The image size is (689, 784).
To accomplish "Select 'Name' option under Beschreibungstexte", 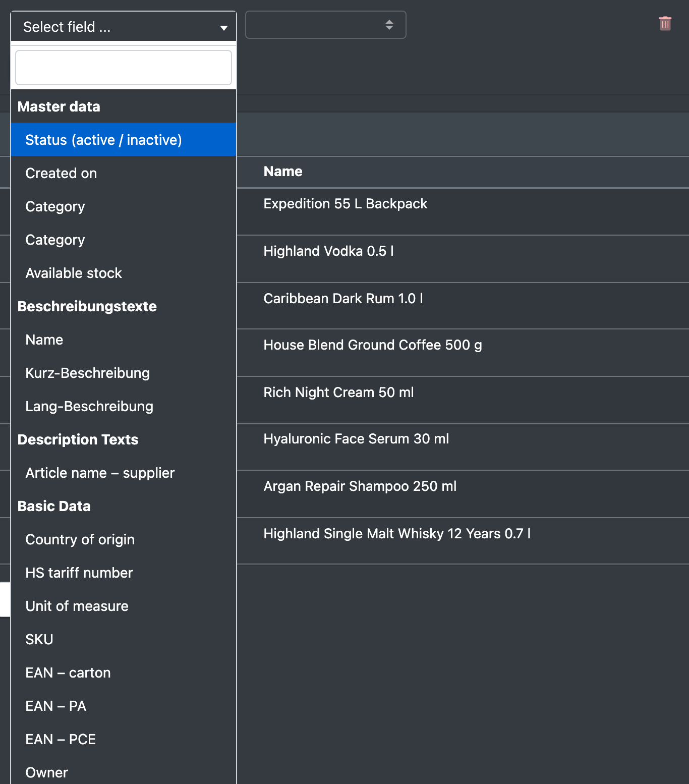I will (x=124, y=340).
